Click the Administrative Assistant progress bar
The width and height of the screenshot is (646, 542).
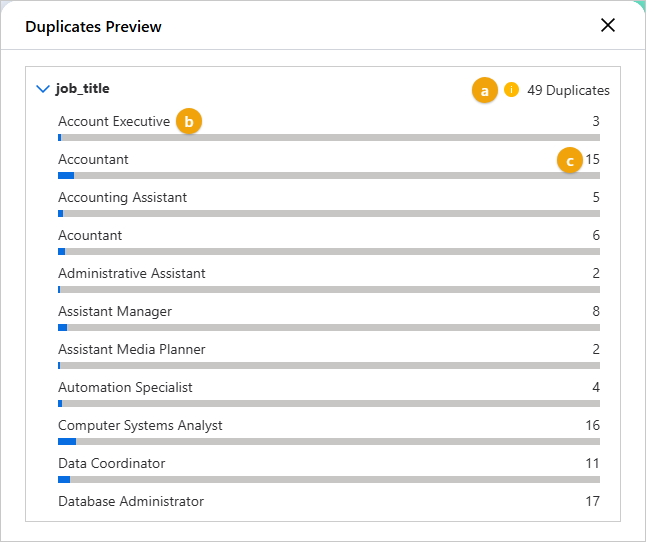pos(329,290)
